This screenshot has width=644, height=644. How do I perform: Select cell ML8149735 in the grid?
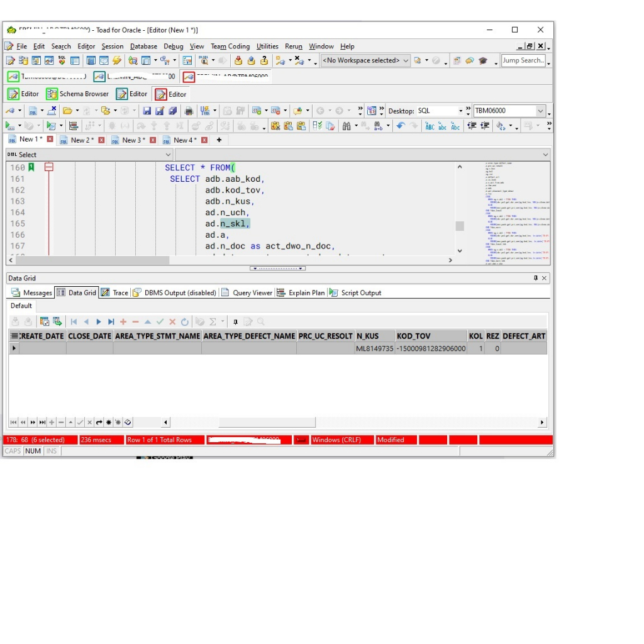(375, 348)
